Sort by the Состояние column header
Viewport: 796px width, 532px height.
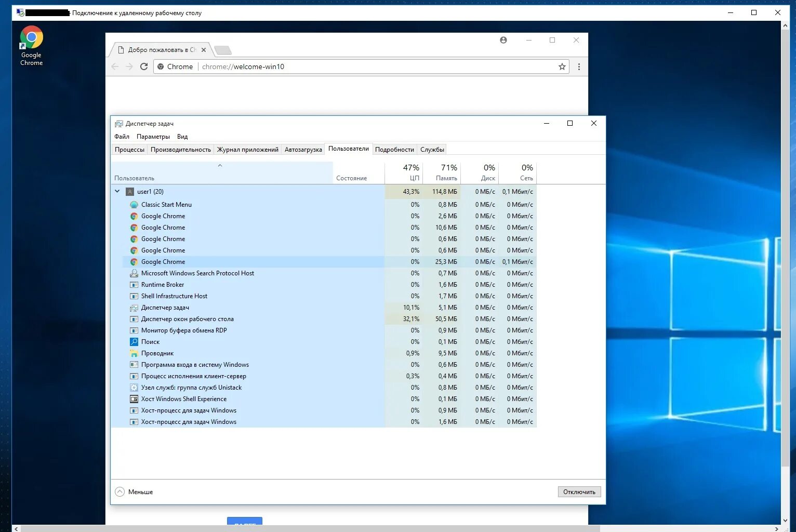coord(359,173)
